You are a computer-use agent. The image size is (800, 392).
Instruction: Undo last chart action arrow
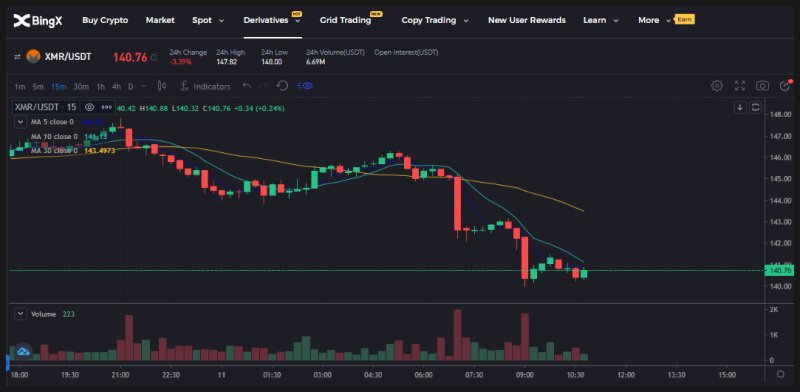[247, 86]
